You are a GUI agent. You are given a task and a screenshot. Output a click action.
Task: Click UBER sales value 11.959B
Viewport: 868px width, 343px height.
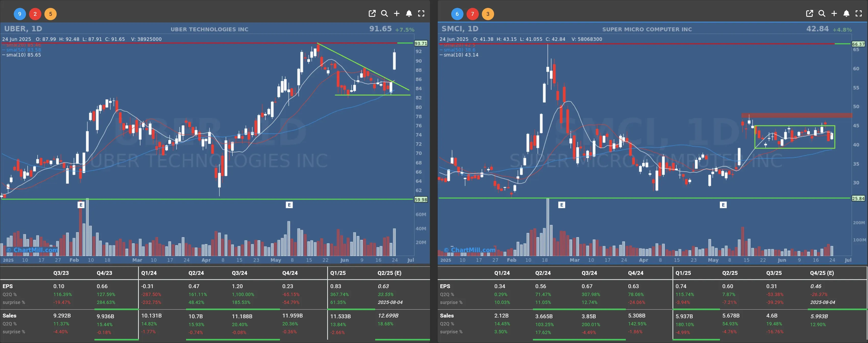(292, 316)
